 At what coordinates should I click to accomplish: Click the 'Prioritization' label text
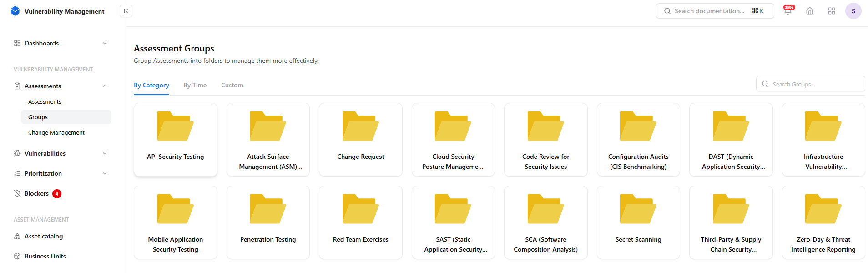pos(43,173)
